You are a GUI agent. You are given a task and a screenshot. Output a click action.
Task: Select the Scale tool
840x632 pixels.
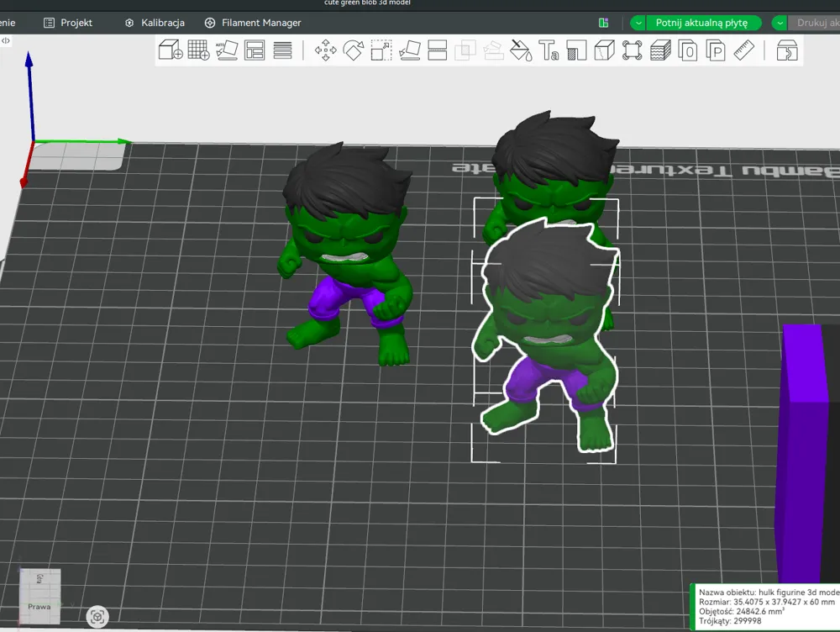click(x=381, y=50)
